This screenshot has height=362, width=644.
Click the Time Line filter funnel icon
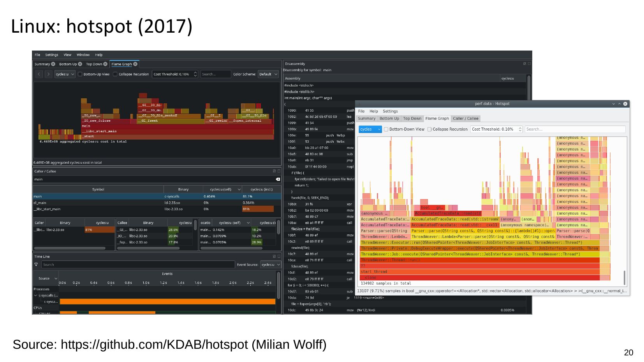pos(36,265)
